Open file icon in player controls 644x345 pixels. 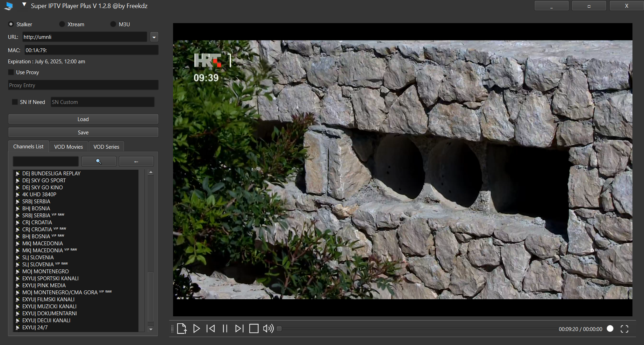[x=182, y=329]
